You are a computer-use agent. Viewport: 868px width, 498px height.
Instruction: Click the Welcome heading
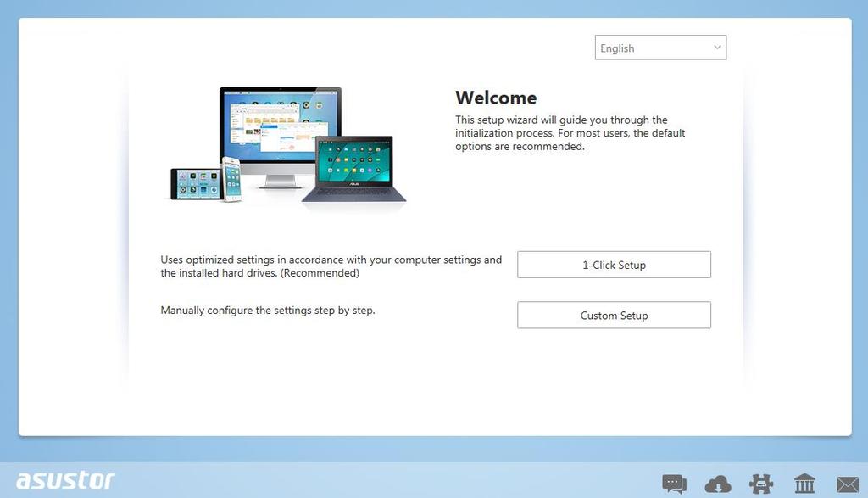(496, 98)
